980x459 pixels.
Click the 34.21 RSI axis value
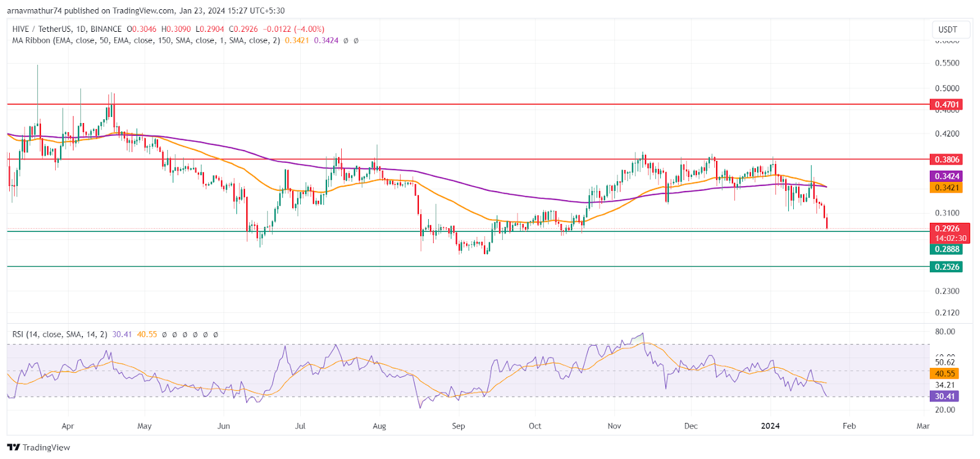[x=945, y=385]
